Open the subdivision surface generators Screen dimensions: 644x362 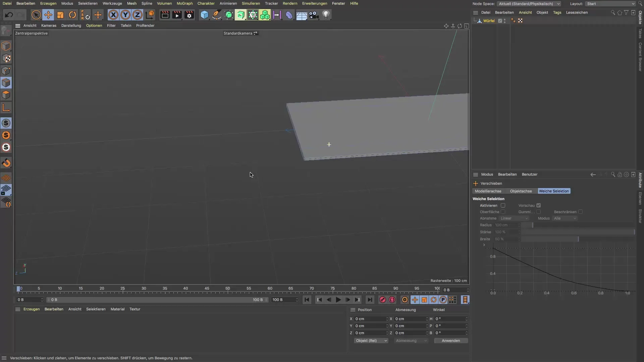coord(229,15)
